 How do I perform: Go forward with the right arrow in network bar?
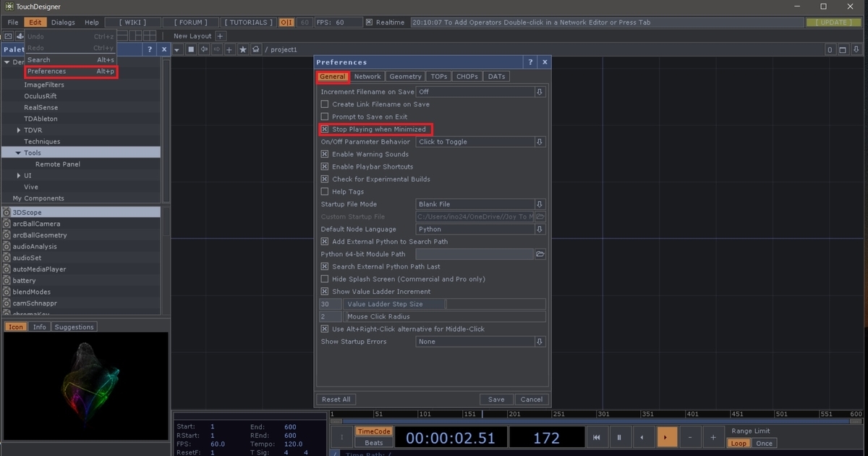[216, 49]
